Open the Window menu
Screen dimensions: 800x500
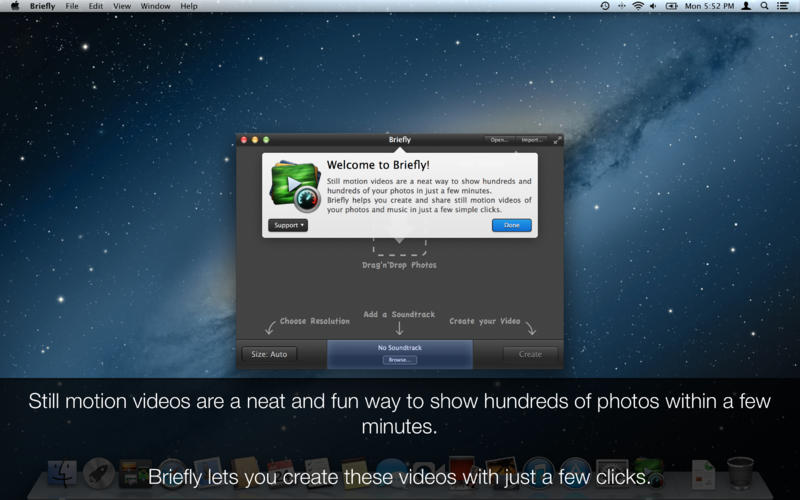[155, 6]
